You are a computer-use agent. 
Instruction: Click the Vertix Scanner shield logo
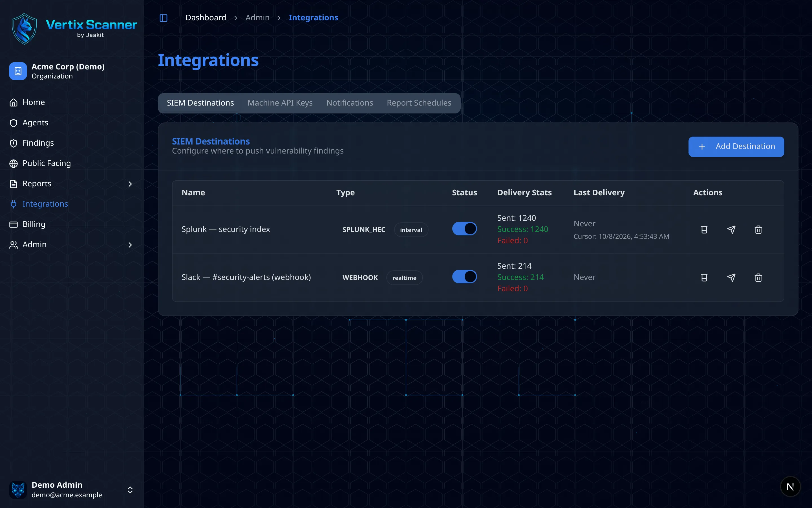(x=25, y=29)
